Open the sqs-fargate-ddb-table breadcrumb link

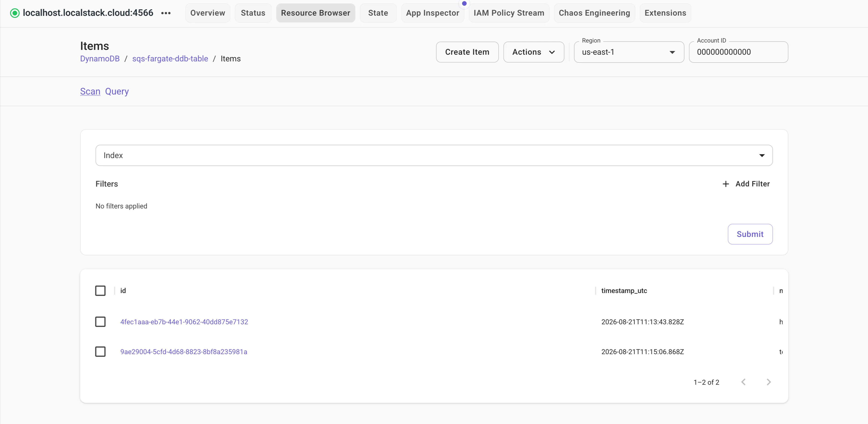[x=170, y=59]
